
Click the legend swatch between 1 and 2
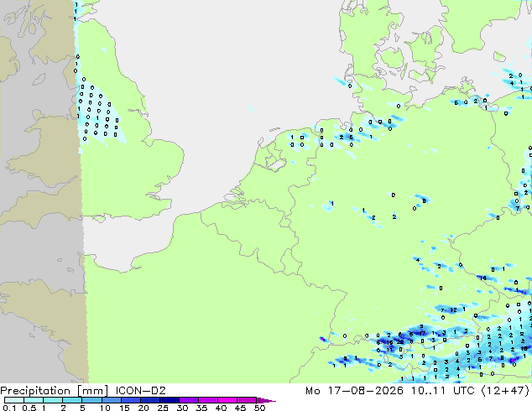tap(53, 400)
